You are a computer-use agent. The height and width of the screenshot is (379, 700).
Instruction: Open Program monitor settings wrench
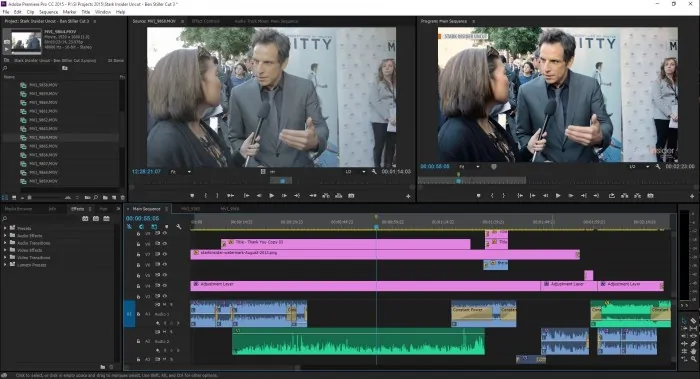(x=658, y=167)
